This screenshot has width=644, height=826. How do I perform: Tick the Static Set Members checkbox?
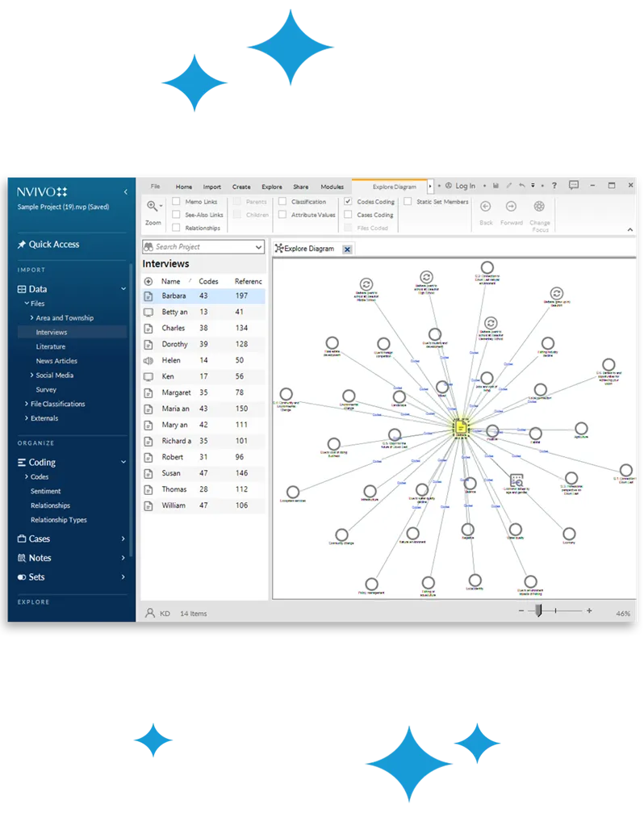coord(408,202)
